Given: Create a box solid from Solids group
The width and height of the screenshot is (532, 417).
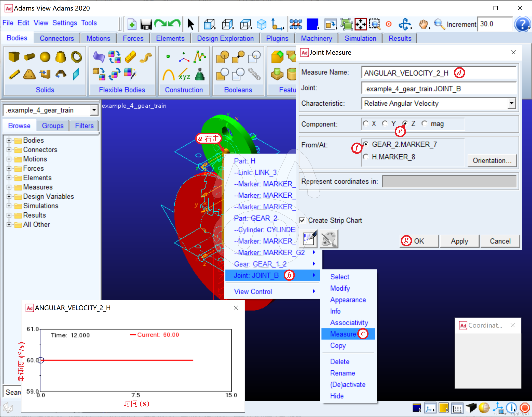Looking at the screenshot, I should 14,57.
